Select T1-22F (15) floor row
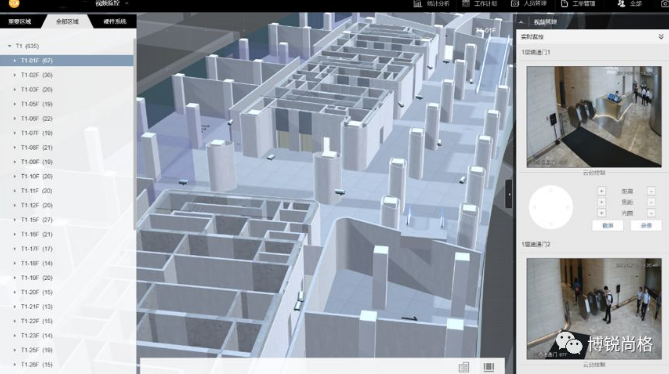The width and height of the screenshot is (669, 374). (x=67, y=321)
